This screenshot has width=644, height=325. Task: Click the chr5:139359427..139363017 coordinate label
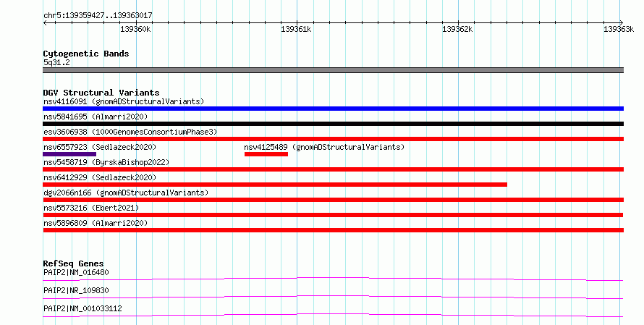tap(98, 16)
